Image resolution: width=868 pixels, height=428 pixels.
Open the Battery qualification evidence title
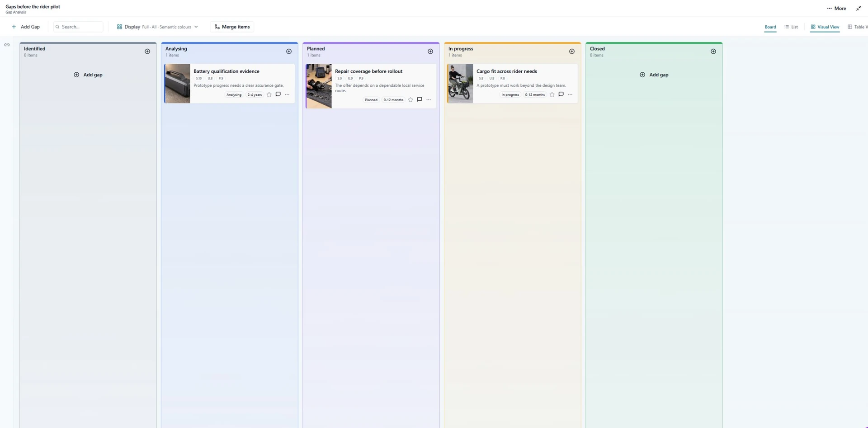(226, 71)
